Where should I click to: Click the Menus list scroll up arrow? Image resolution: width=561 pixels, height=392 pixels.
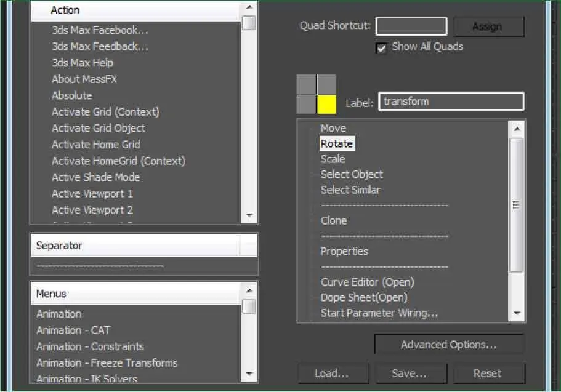coord(249,291)
